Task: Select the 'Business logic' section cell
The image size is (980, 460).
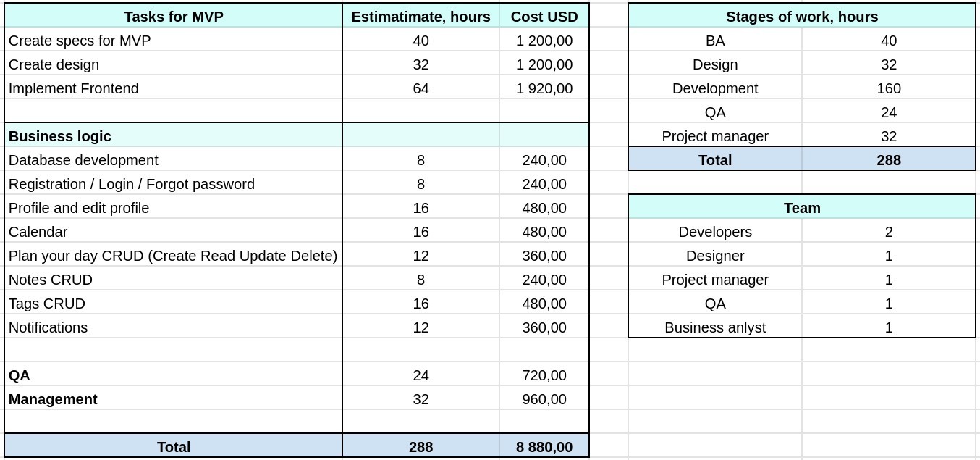Action: click(174, 136)
